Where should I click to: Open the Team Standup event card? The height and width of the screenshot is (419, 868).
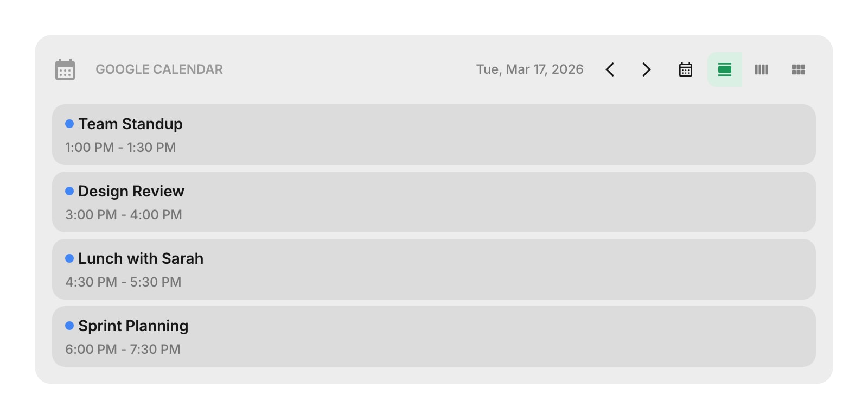point(434,135)
